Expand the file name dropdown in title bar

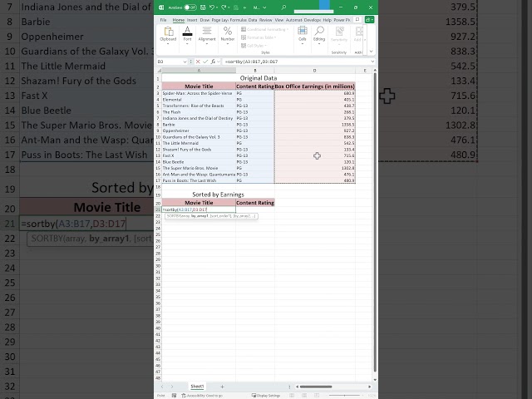click(x=265, y=7)
